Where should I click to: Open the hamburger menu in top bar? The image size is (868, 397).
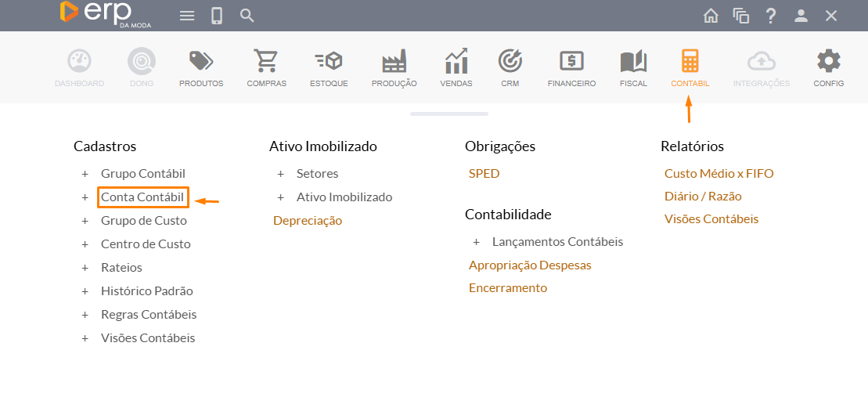pos(187,16)
